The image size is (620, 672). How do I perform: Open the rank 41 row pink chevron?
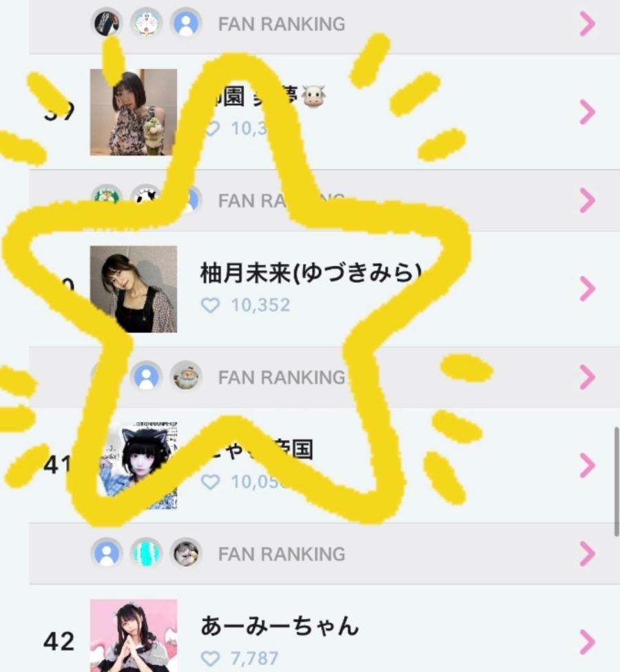point(588,465)
